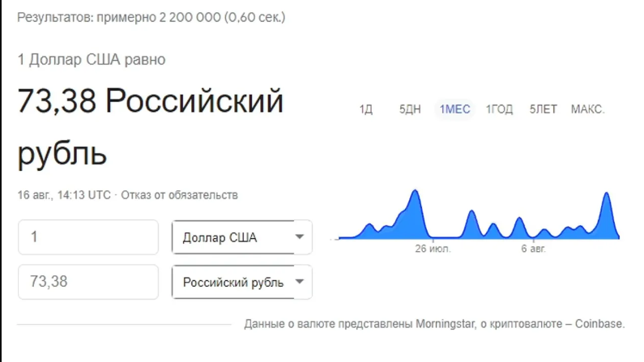644x362 pixels.
Task: Open the Отказ от обязательств link
Action: (180, 195)
